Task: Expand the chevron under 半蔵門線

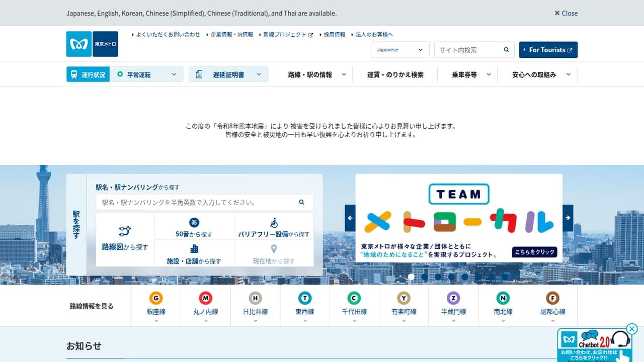Action: coord(453,320)
